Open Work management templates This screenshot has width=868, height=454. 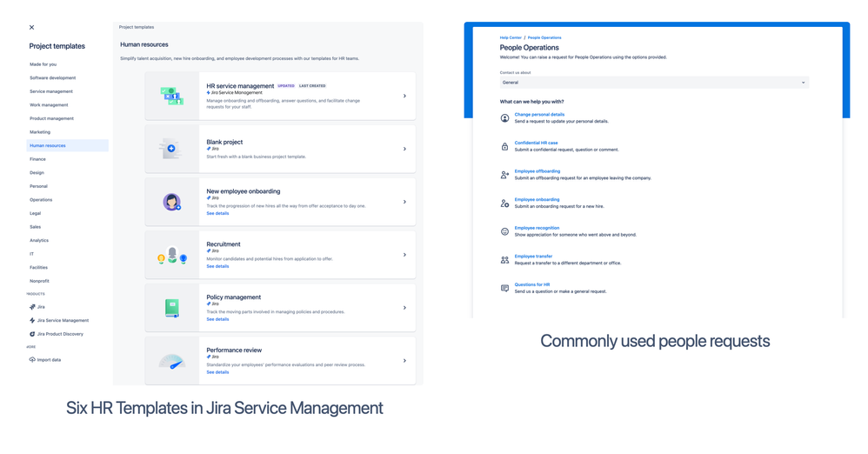click(x=49, y=105)
